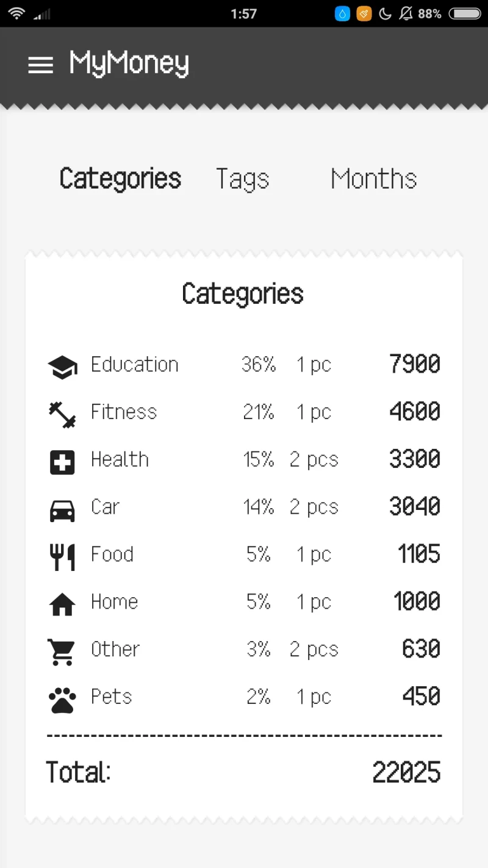The image size is (488, 868).
Task: Tap the Wi-Fi status icon
Action: (x=16, y=13)
